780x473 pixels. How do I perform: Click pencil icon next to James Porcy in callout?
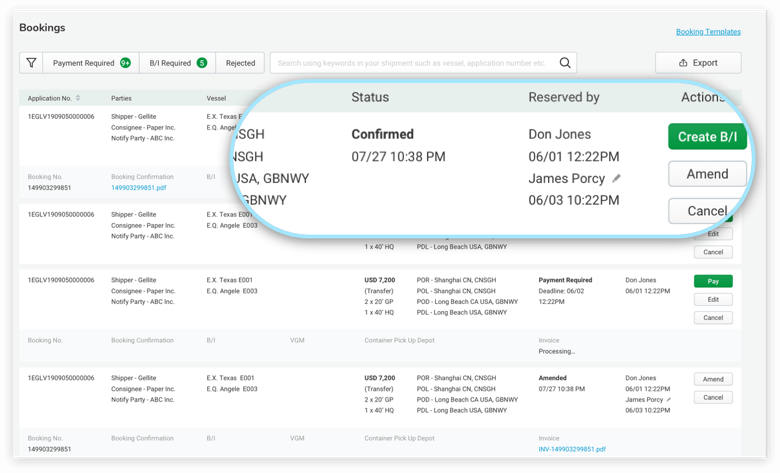pos(617,178)
